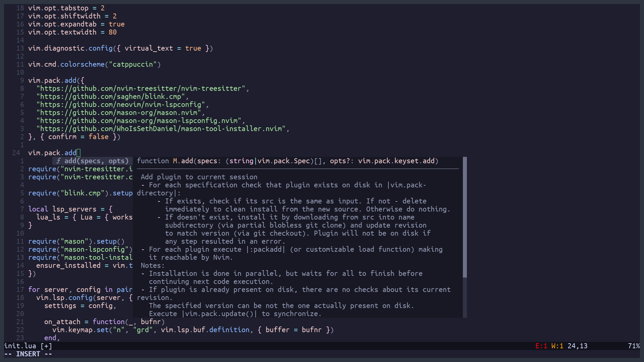This screenshot has height=362, width=644.
Task: Click the false value after confirm
Action: (x=98, y=137)
